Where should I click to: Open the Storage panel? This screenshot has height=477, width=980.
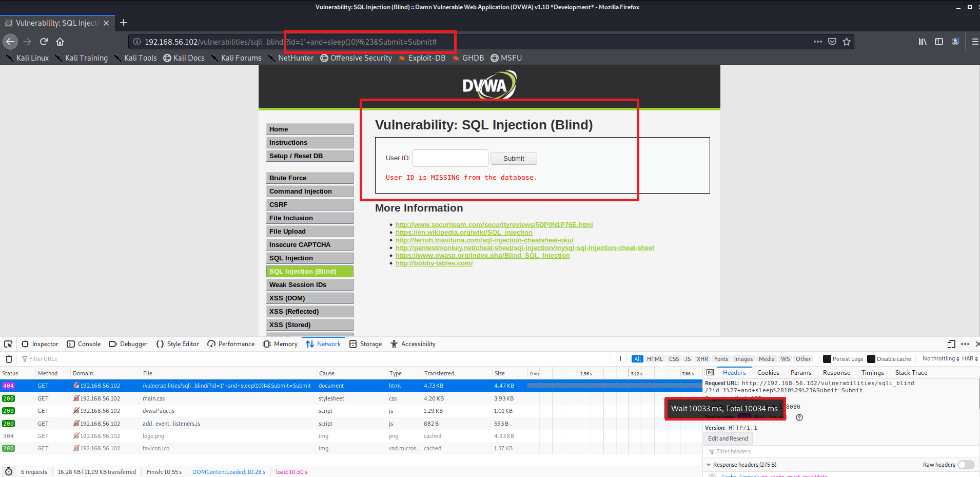pos(366,344)
